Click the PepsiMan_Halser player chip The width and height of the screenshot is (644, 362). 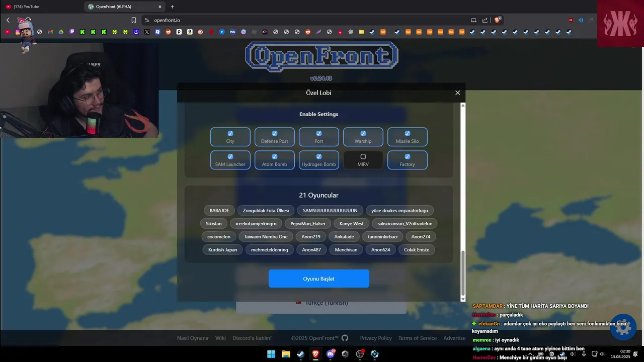point(308,223)
